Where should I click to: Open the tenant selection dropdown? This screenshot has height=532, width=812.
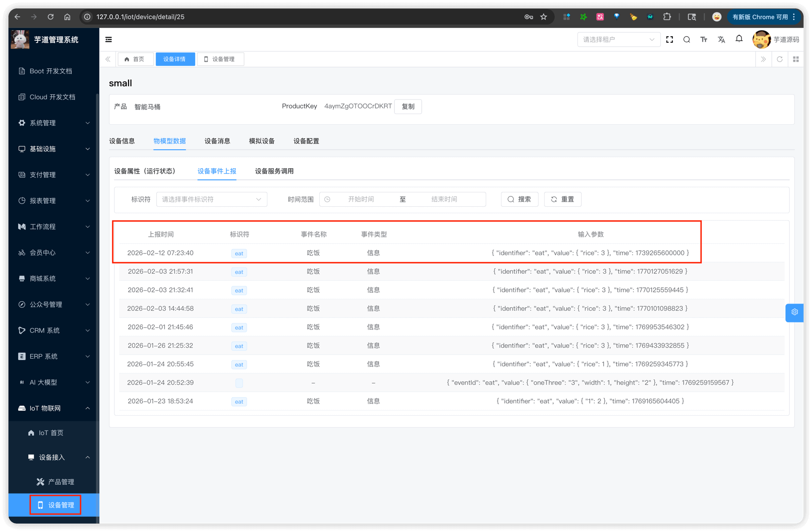tap(618, 40)
